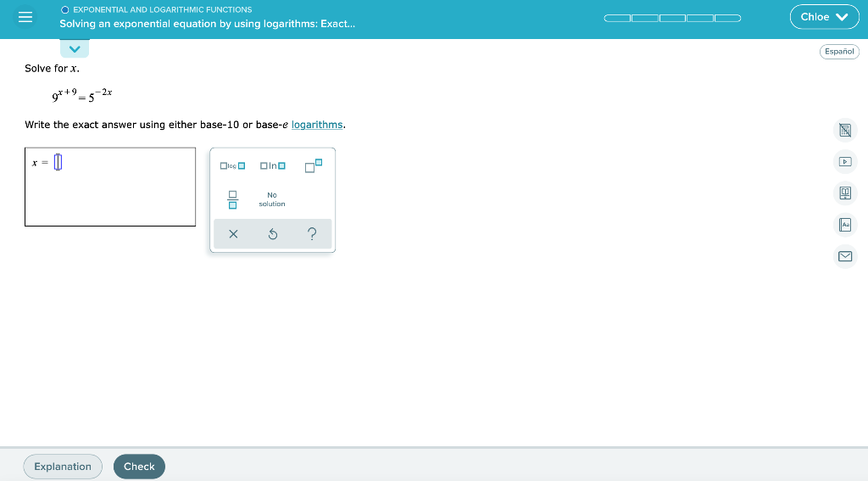Click the equation 9^(x+9)=5^(-2x)
The width and height of the screenshot is (868, 481).
(82, 95)
